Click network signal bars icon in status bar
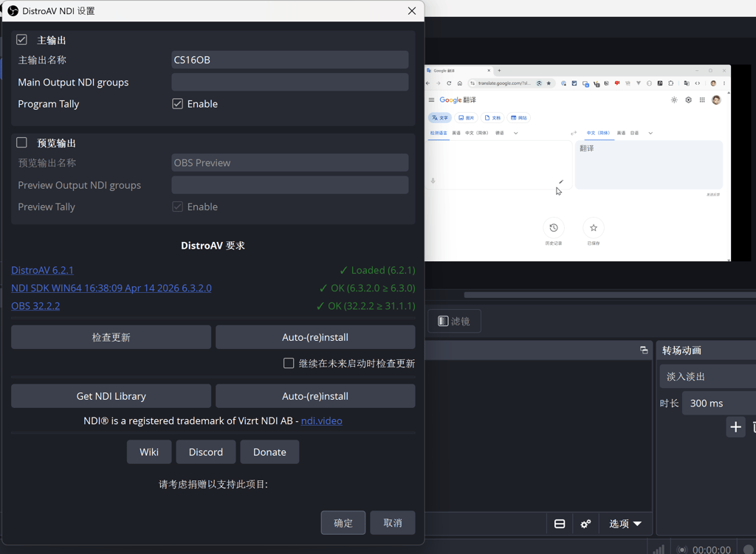The height and width of the screenshot is (554, 756). 658,550
